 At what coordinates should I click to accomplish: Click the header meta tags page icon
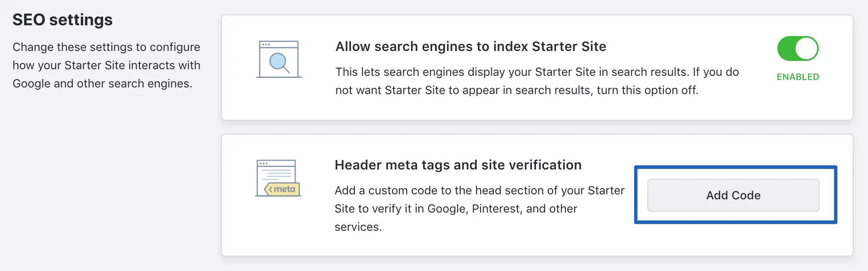[x=277, y=178]
